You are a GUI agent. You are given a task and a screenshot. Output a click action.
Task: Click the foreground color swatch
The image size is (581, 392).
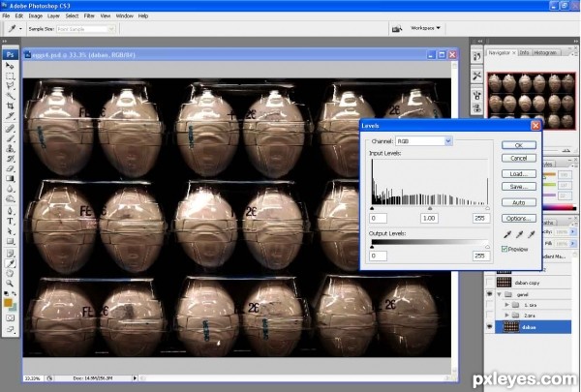(x=8, y=303)
